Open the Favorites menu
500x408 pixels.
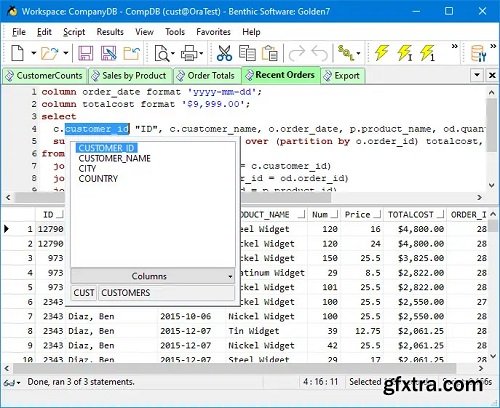pyautogui.click(x=213, y=32)
